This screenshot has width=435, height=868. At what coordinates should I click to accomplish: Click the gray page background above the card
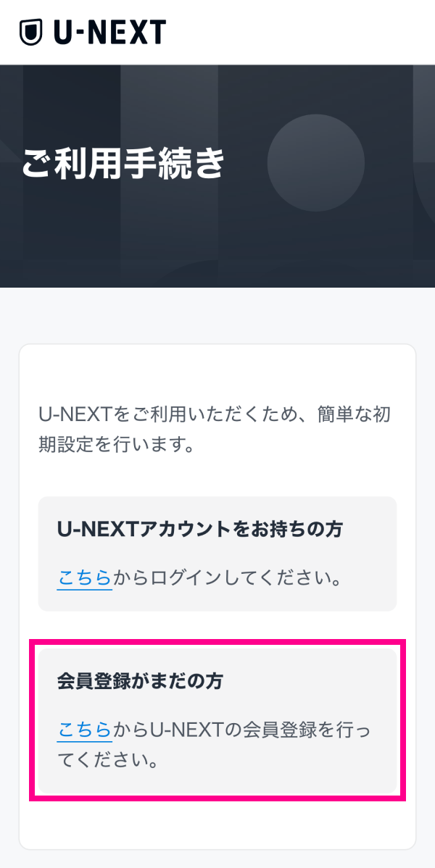217,316
